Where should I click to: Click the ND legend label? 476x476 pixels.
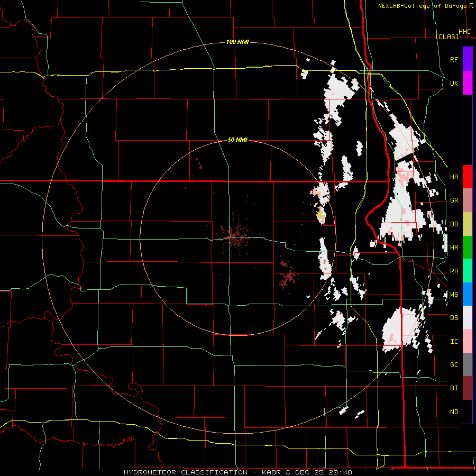click(x=454, y=412)
